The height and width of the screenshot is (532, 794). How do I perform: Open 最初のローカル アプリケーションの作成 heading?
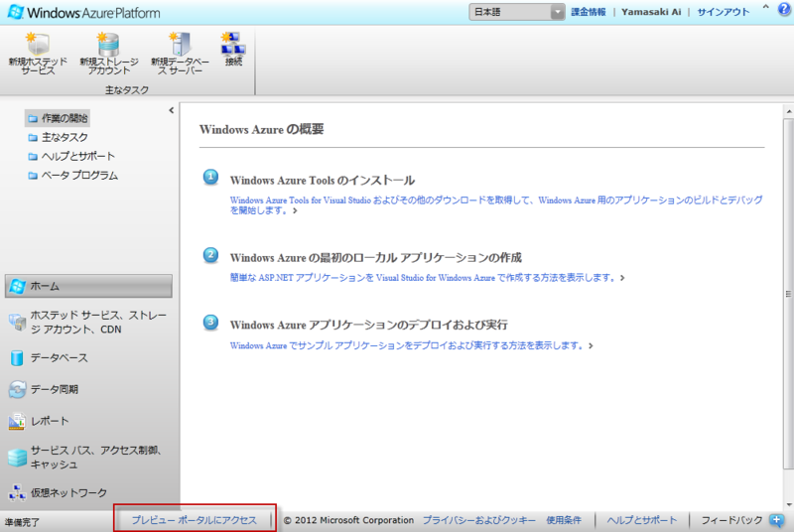(x=376, y=258)
